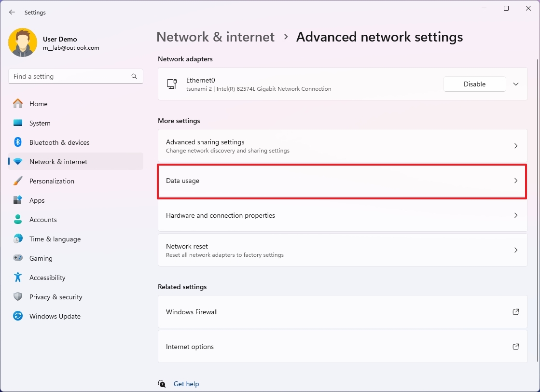Click the Accessibility figure icon

[x=18, y=277]
